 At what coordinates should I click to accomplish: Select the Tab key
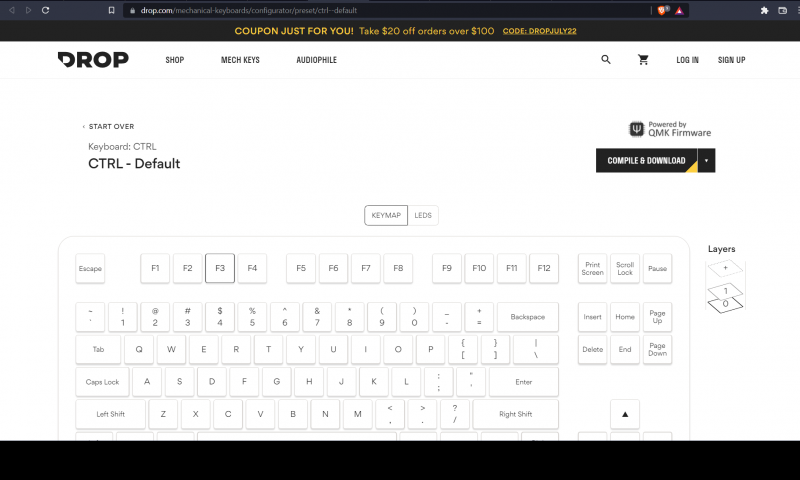pos(98,349)
